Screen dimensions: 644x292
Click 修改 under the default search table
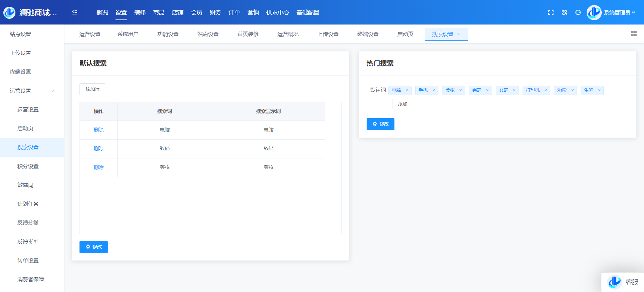pyautogui.click(x=94, y=247)
